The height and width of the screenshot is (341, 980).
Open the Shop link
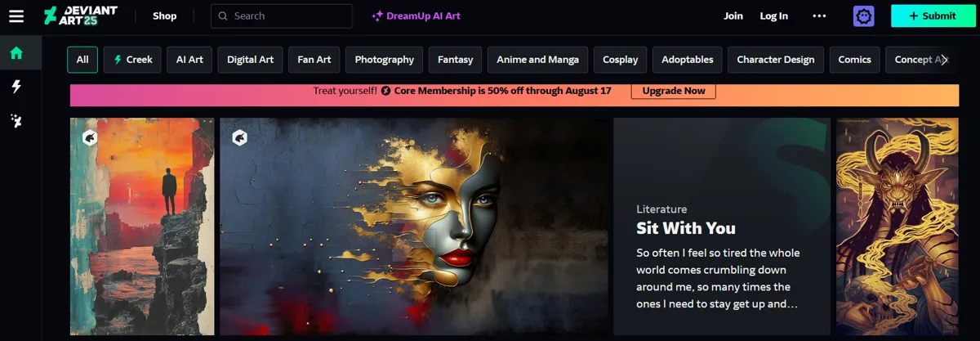[164, 16]
